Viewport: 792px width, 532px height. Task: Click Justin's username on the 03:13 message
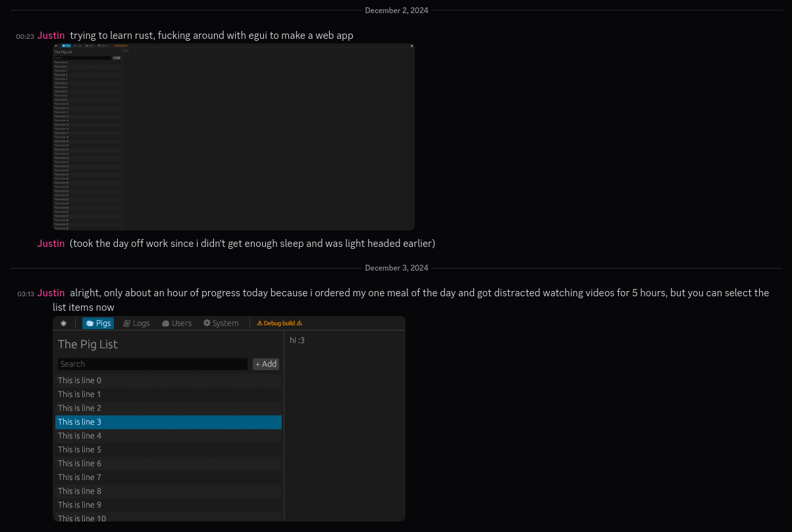point(51,293)
